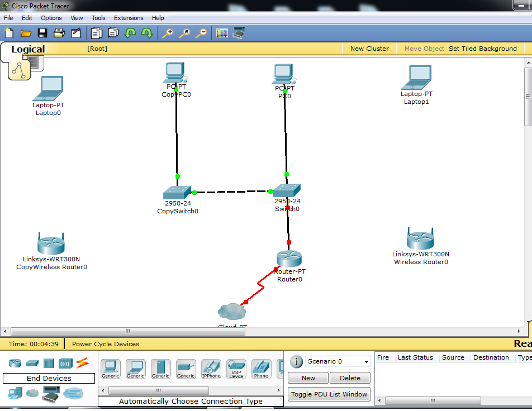532x411 pixels.
Task: Select the Wireless Router0 device
Action: (420, 238)
